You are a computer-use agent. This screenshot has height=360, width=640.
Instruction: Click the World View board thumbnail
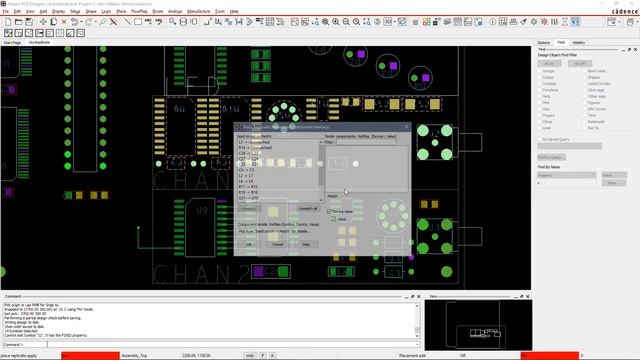478,324
